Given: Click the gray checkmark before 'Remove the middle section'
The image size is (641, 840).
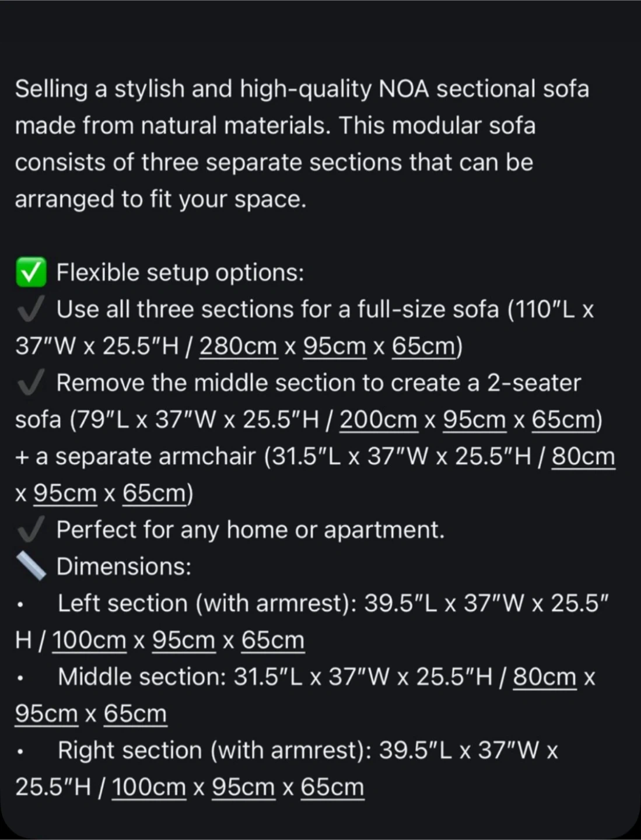Looking at the screenshot, I should pos(31,383).
